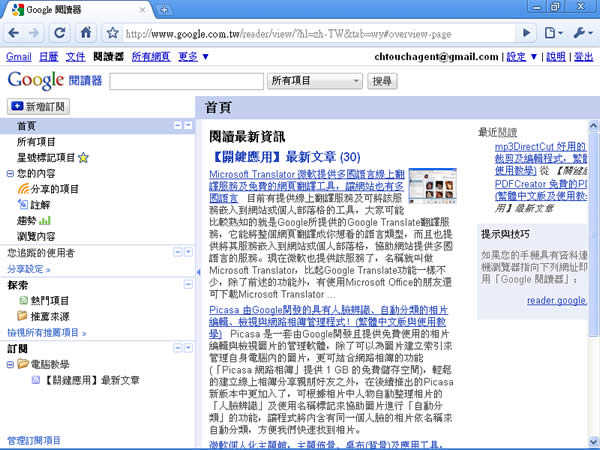Click the Go arrow beside address bar
Viewport: 600px width, 450px height.
pos(526,33)
